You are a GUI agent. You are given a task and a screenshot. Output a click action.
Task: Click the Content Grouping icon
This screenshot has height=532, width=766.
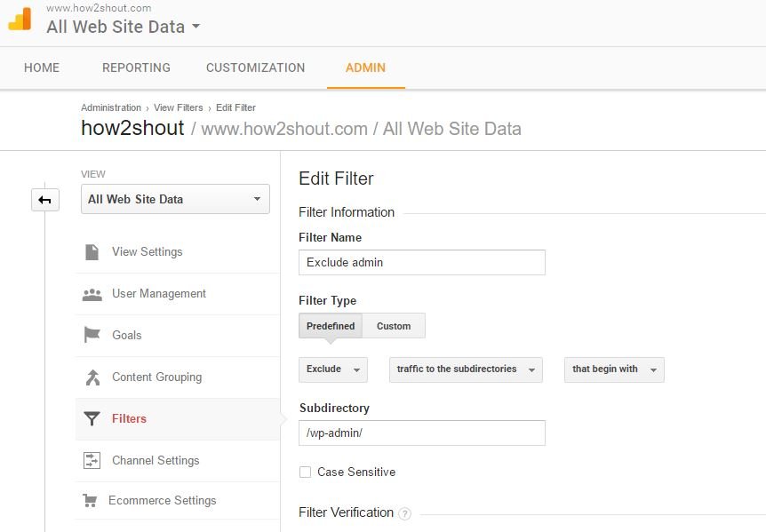pos(92,377)
